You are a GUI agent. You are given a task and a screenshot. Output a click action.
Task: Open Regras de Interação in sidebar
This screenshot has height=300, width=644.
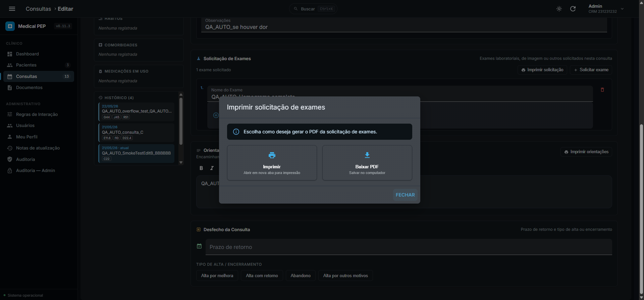point(39,114)
